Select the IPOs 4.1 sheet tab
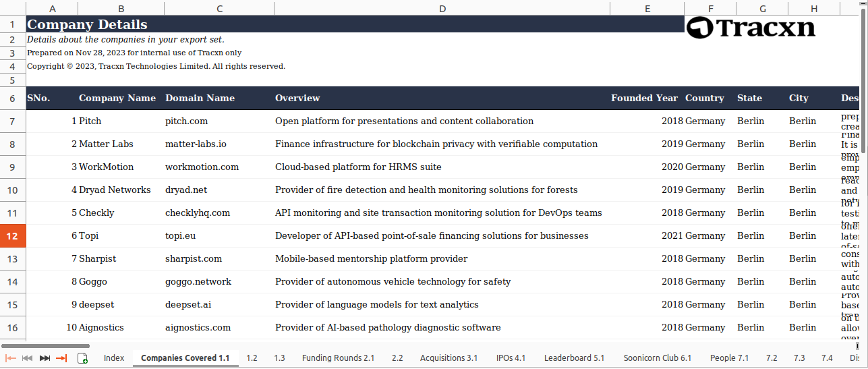Viewport: 868px width, 369px height. point(511,358)
